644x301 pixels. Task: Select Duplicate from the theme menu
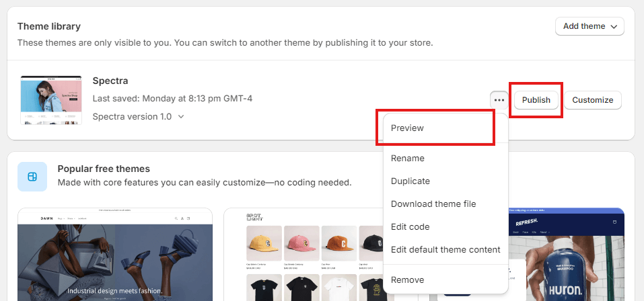pyautogui.click(x=410, y=181)
